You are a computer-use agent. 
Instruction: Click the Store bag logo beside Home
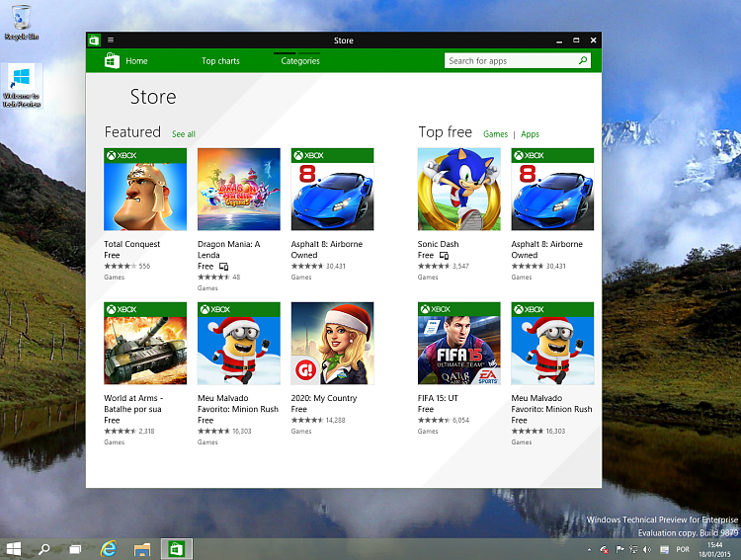pyautogui.click(x=112, y=60)
